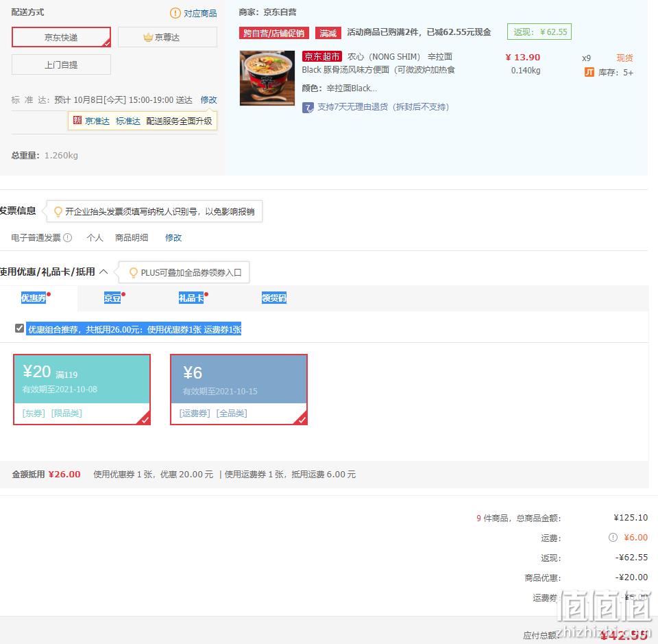
Task: Click 支持7天无理由退货 policy text
Action: tap(383, 107)
